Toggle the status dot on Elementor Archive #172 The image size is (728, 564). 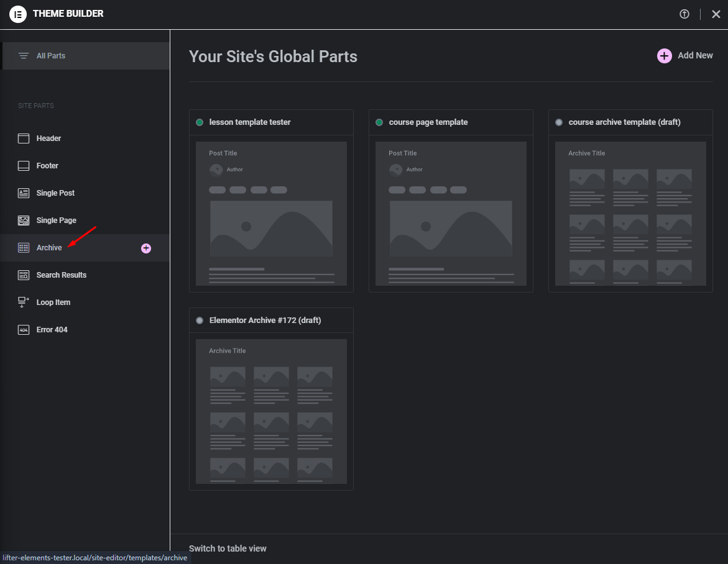200,320
